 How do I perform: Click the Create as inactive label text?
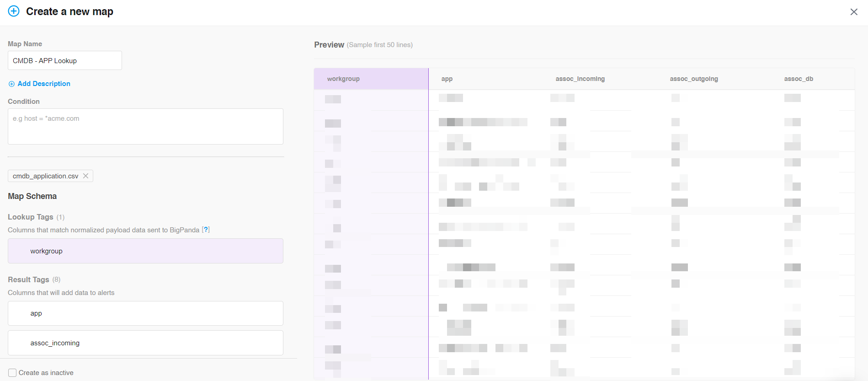46,373
